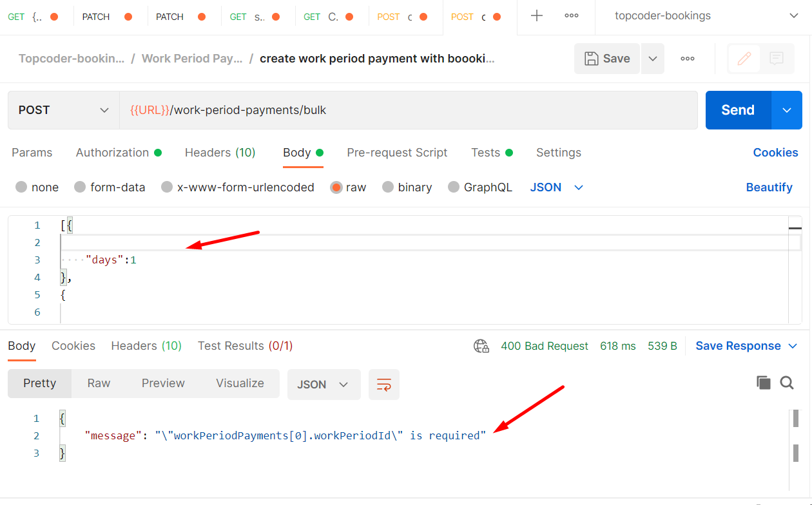Select the GraphQL body type

pos(480,187)
